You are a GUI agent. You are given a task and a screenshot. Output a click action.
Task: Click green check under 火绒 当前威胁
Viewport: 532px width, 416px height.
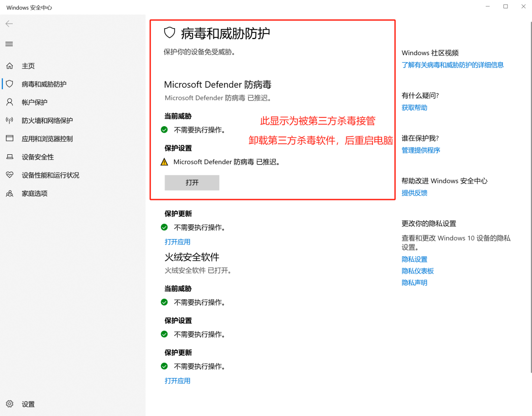tap(164, 302)
